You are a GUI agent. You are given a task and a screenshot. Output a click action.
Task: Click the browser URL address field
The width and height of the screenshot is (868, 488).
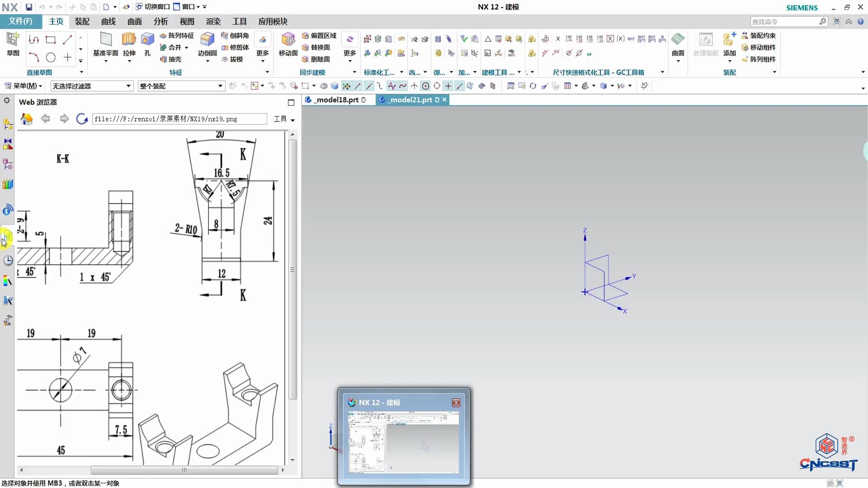(x=179, y=119)
